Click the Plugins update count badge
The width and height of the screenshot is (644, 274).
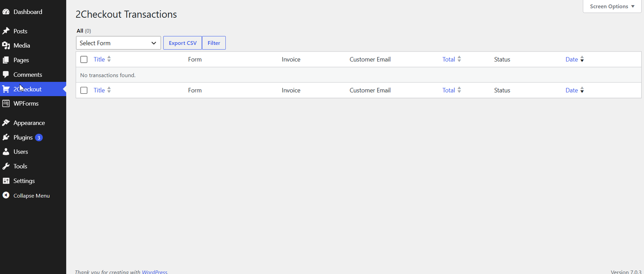pos(39,138)
